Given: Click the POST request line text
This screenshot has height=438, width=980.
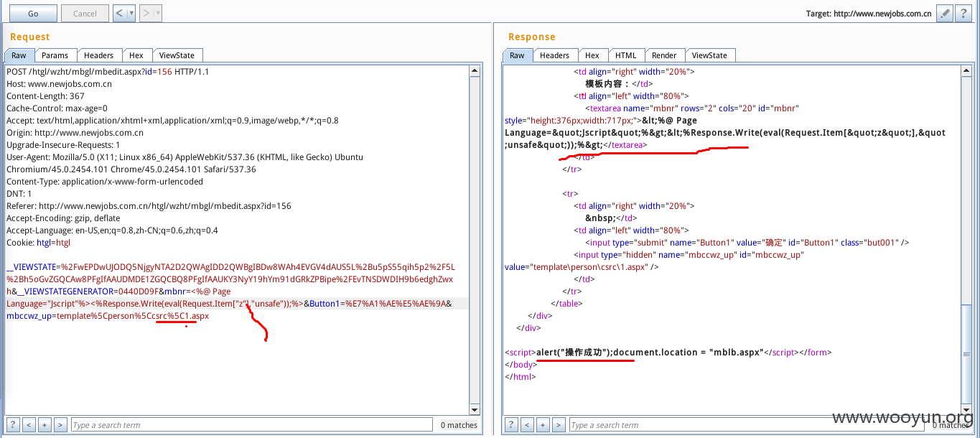Looking at the screenshot, I should tap(108, 72).
